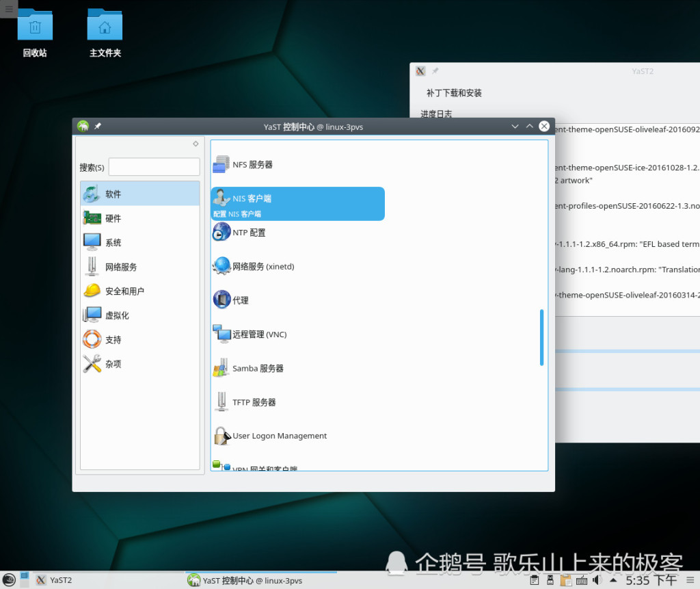Click the download progress bar in YaST2 window
The width and height of the screenshot is (700, 589).
point(628,351)
